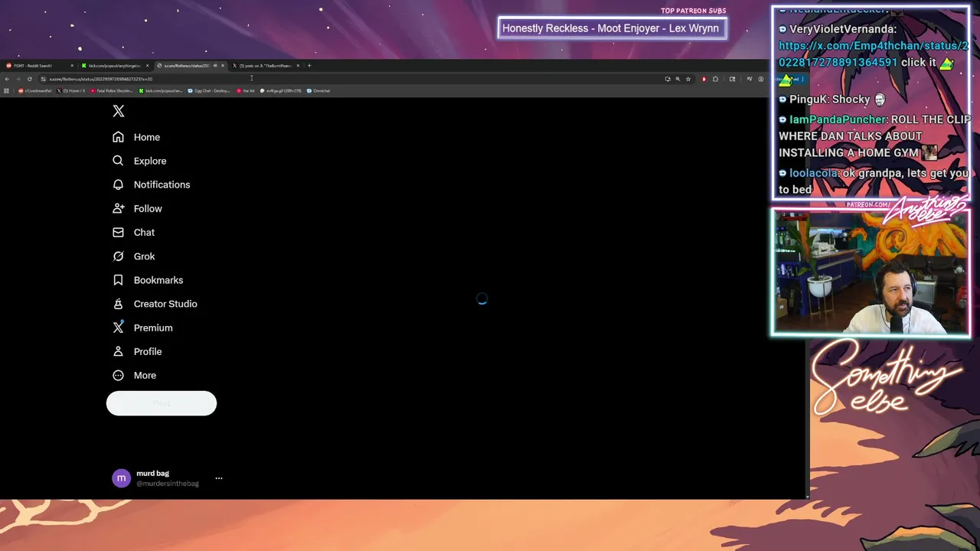980x551 pixels.
Task: Click the zoom magnifier icon in address bar
Action: tap(678, 79)
